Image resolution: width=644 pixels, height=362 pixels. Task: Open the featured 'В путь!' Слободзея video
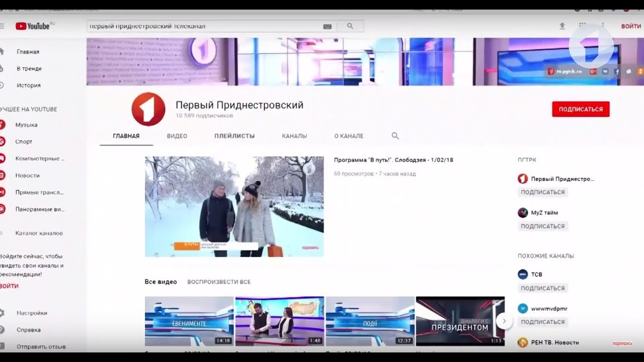234,207
